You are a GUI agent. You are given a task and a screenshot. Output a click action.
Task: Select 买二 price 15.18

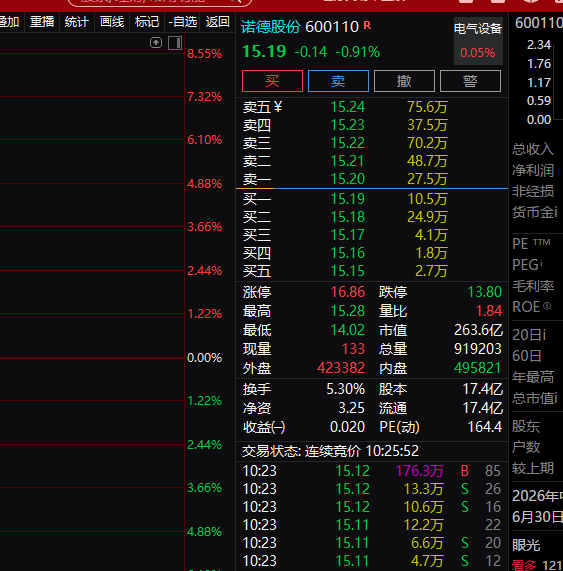[x=347, y=217]
